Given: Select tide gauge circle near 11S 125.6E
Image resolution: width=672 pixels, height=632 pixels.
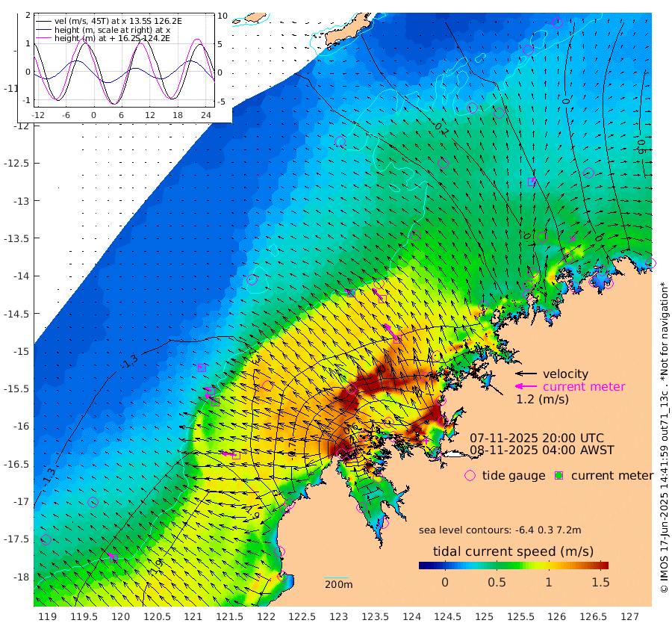Looking at the screenshot, I should coord(528,50).
